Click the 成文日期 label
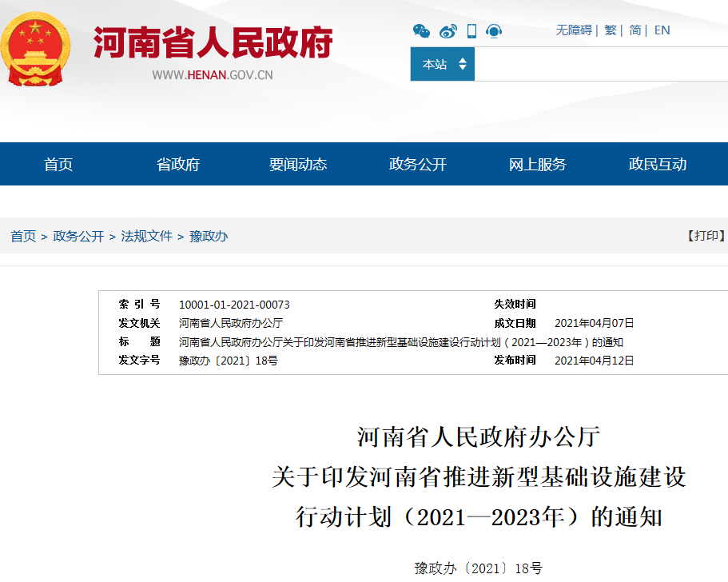Image resolution: width=728 pixels, height=582 pixels. (515, 323)
